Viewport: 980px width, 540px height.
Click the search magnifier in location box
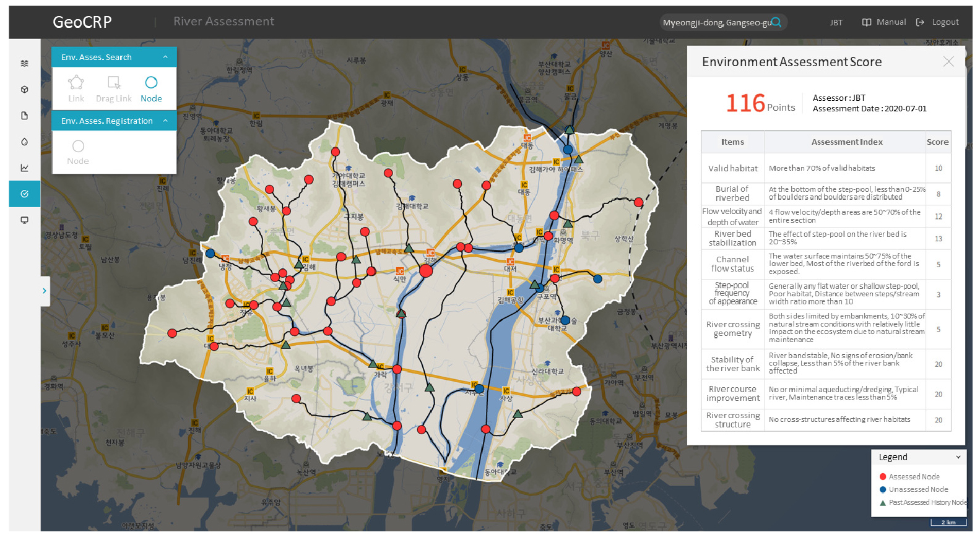[776, 22]
